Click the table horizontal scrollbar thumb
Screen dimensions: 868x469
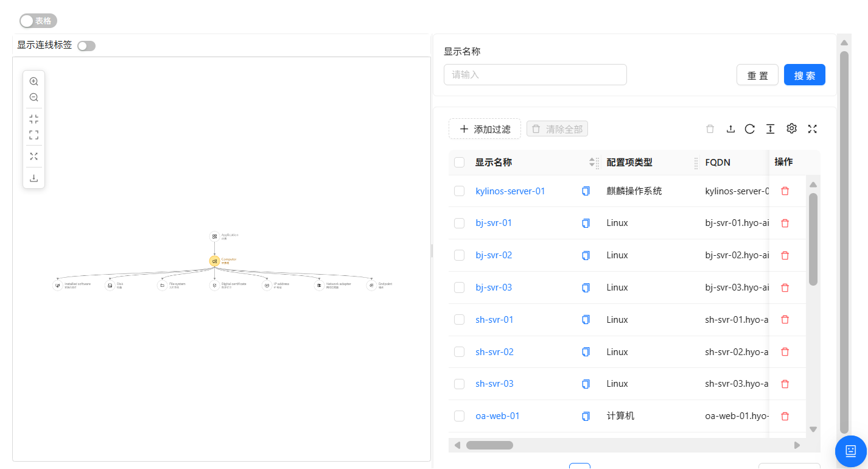(x=489, y=445)
